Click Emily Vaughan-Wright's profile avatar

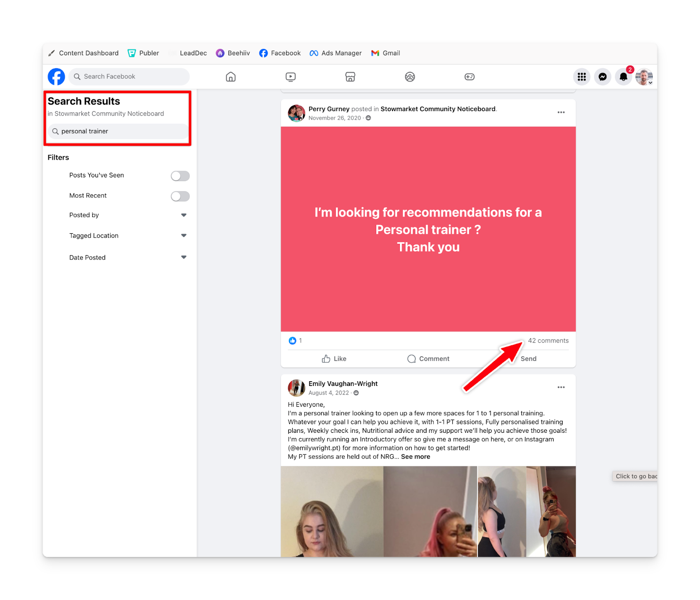[296, 388]
